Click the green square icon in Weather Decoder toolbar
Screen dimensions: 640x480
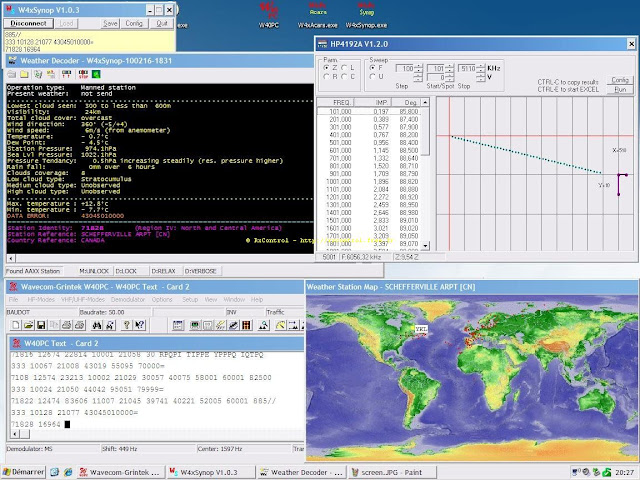(x=96, y=74)
